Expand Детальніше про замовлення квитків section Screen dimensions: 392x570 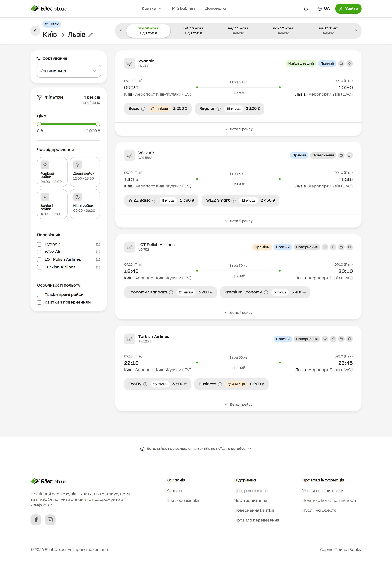pyautogui.click(x=196, y=449)
